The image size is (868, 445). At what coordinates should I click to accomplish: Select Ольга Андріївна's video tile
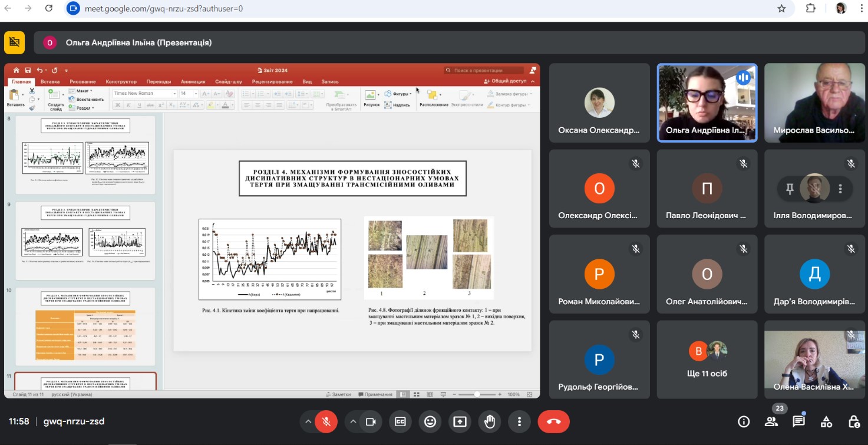click(707, 103)
